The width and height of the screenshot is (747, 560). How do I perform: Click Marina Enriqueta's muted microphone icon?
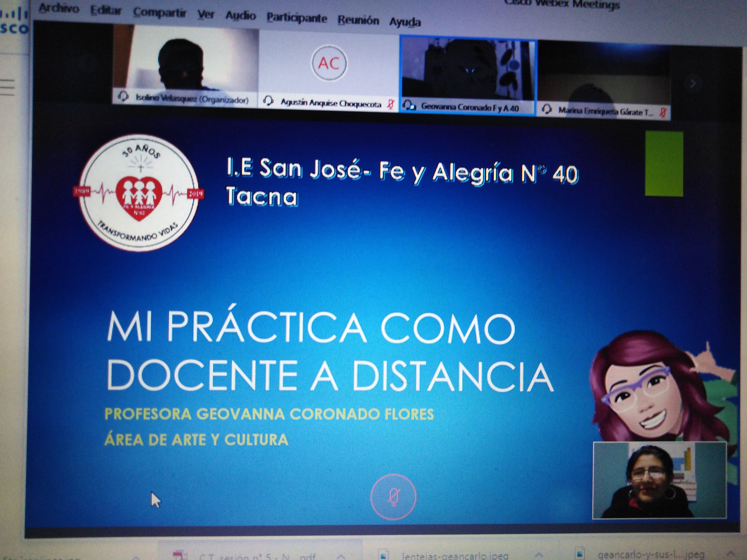tap(663, 112)
